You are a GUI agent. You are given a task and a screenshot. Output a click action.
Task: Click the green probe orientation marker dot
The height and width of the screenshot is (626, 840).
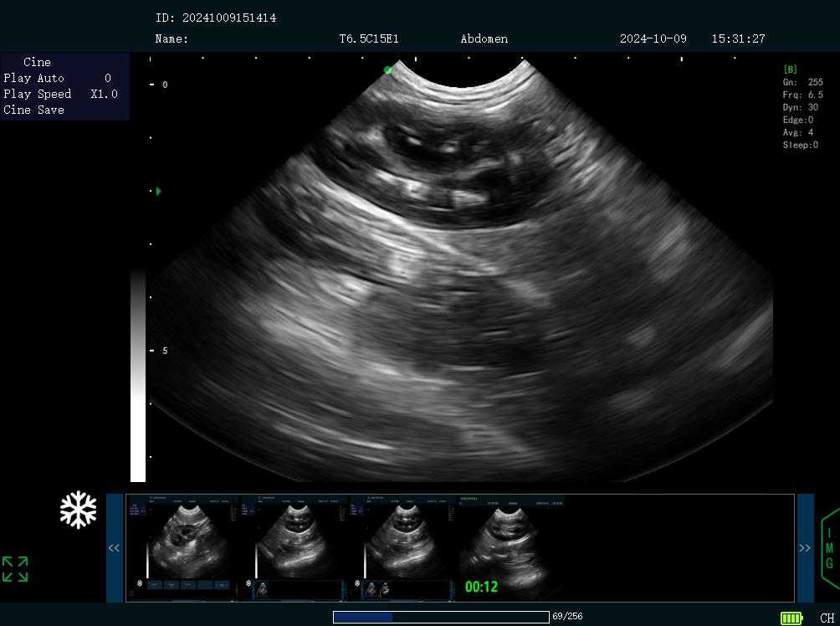coord(387,70)
